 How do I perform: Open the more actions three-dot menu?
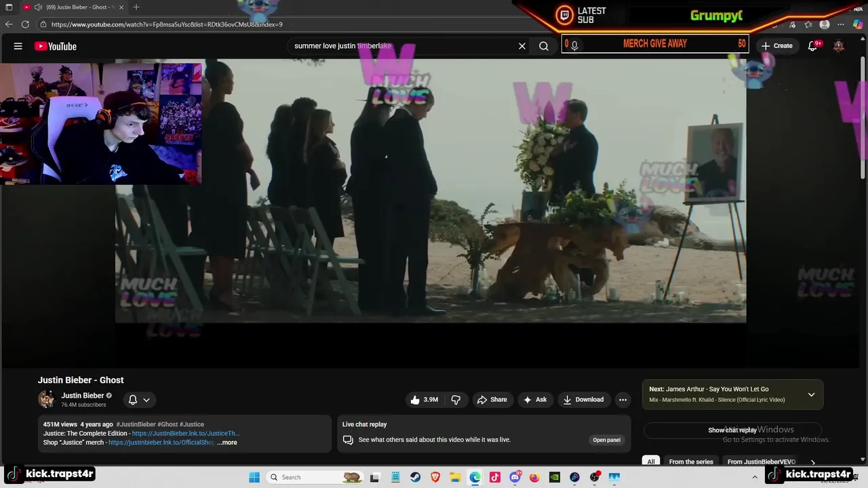coord(623,400)
